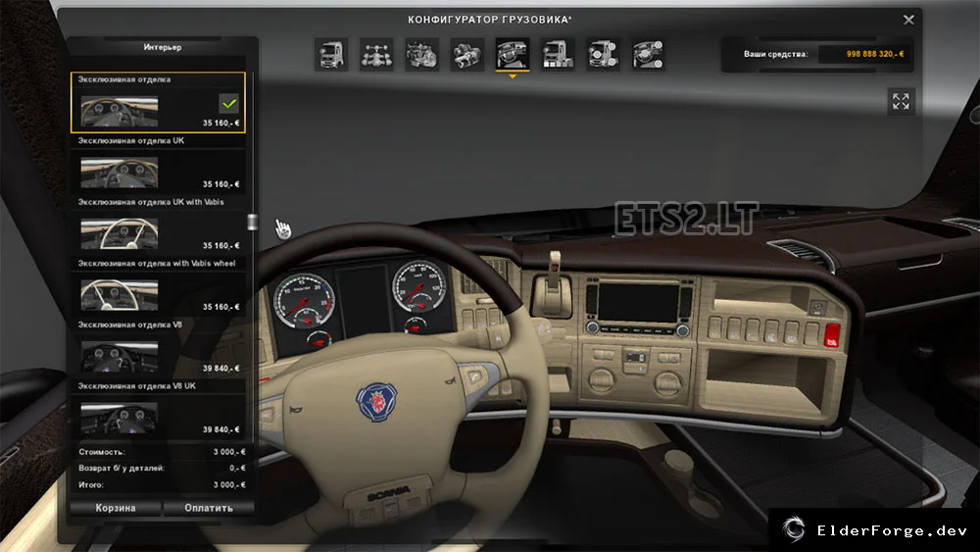Close the truck configurator window
The width and height of the screenshot is (980, 552).
point(908,20)
